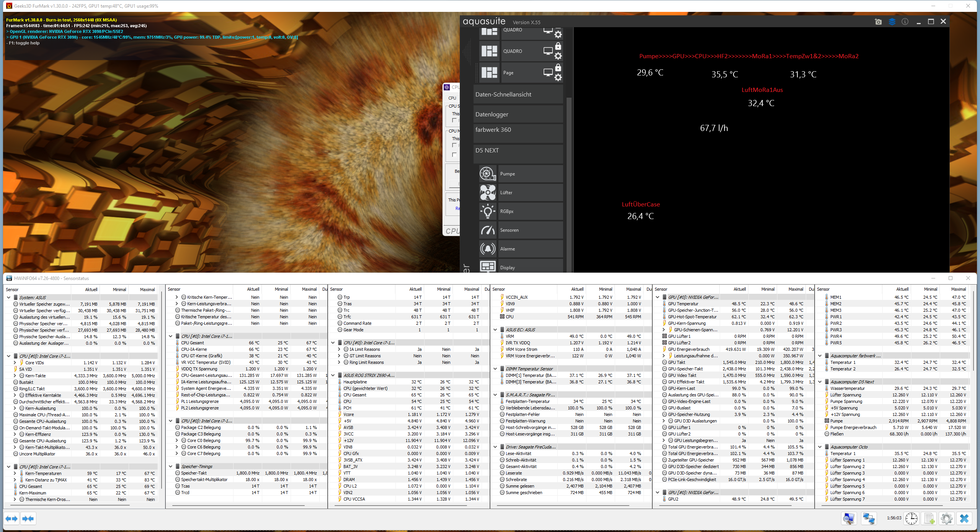Click HWiNFO network monitor icon
This screenshot has width=980, height=532.
tap(868, 519)
